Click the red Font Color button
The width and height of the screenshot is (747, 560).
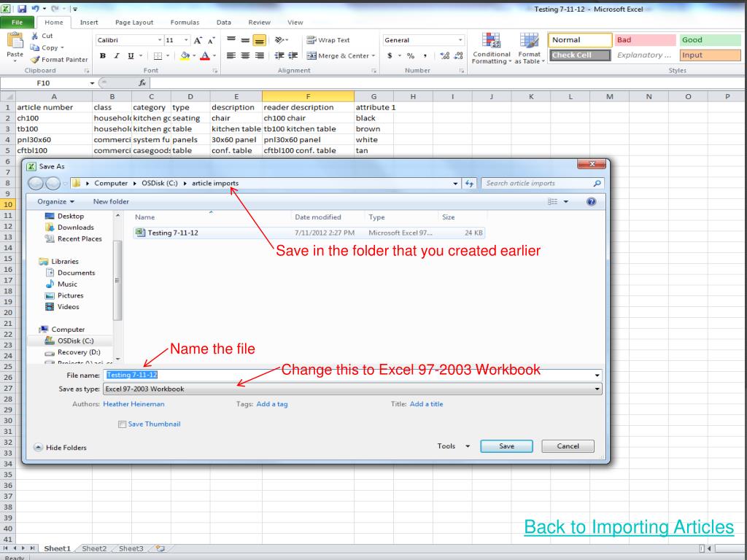tap(205, 55)
